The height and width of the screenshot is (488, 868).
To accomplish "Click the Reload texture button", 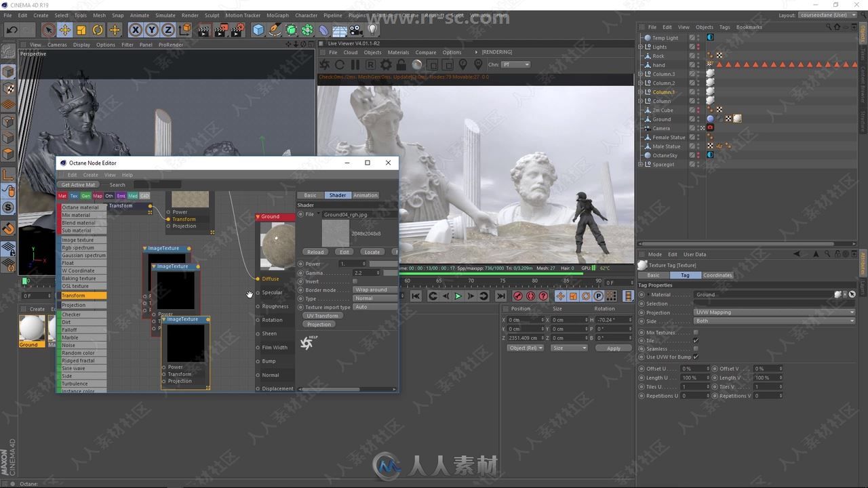I will (315, 252).
